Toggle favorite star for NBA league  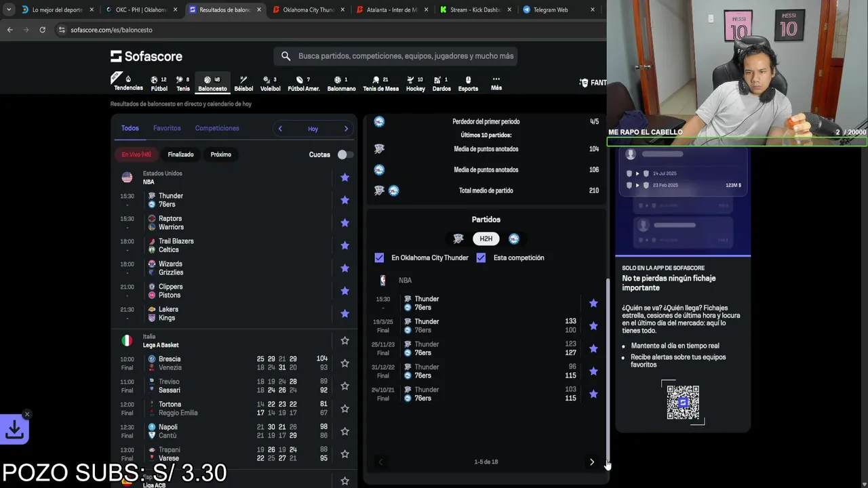point(344,178)
